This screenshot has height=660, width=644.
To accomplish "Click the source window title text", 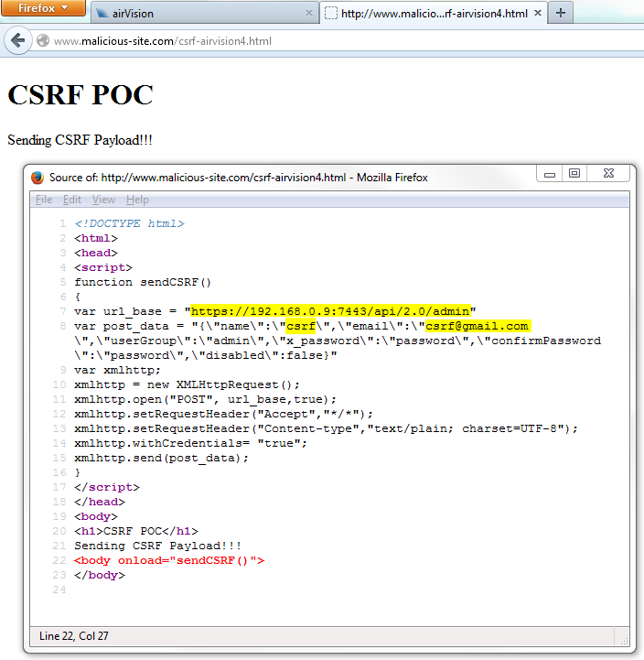I will coord(239,178).
